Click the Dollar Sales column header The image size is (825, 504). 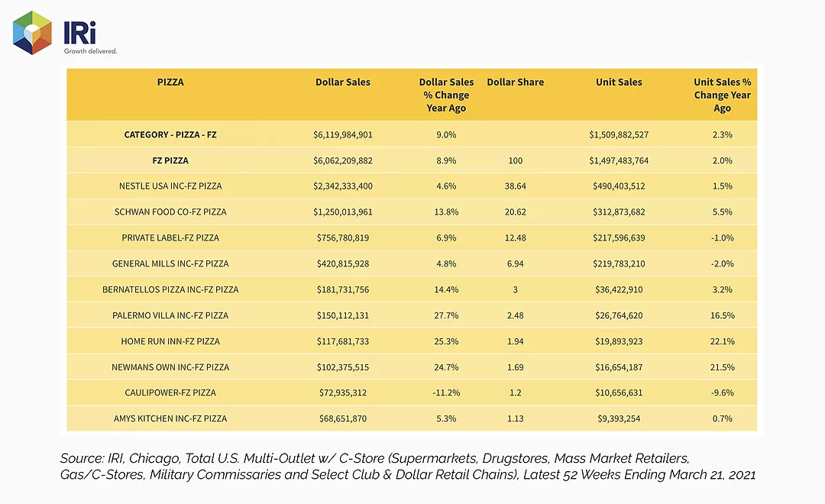coord(342,82)
